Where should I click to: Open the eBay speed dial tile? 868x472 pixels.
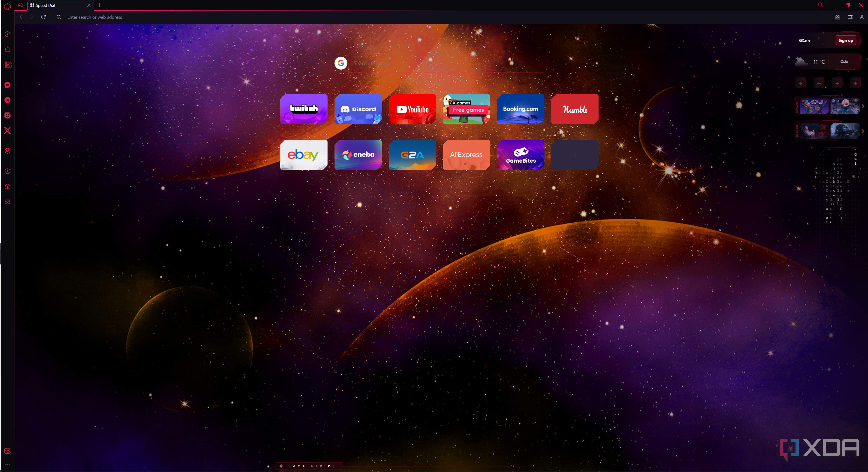pyautogui.click(x=304, y=155)
